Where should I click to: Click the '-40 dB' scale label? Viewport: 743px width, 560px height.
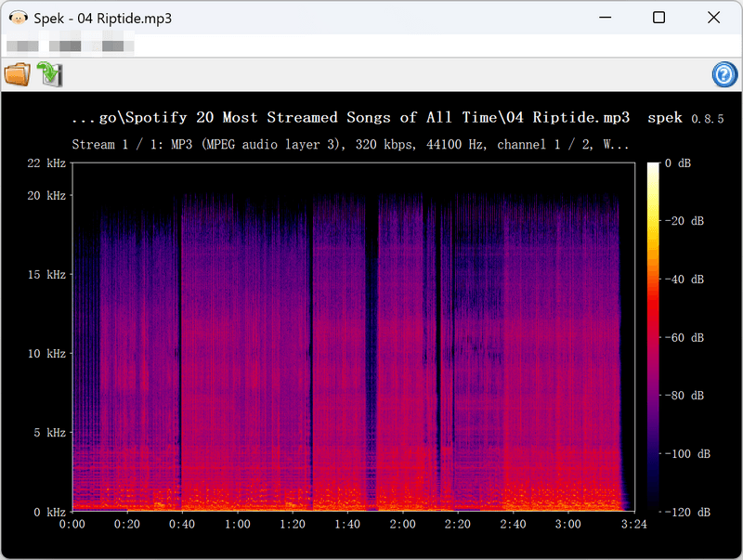click(x=684, y=280)
